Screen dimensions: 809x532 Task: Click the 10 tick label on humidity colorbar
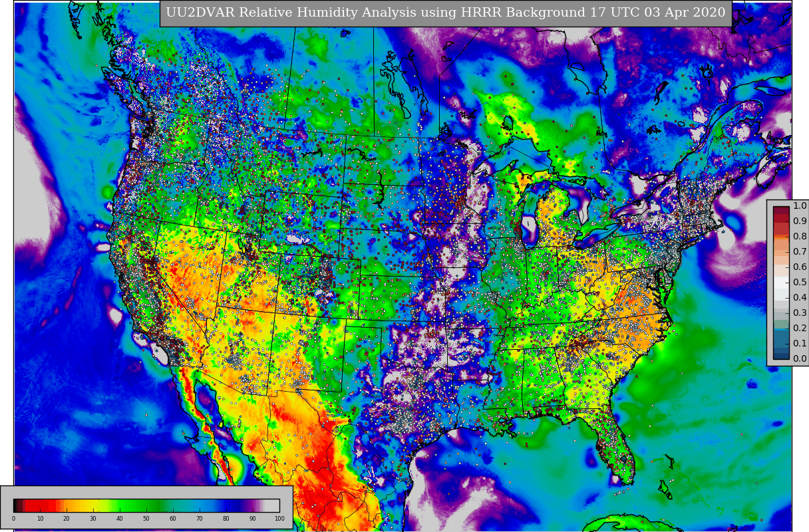point(40,519)
